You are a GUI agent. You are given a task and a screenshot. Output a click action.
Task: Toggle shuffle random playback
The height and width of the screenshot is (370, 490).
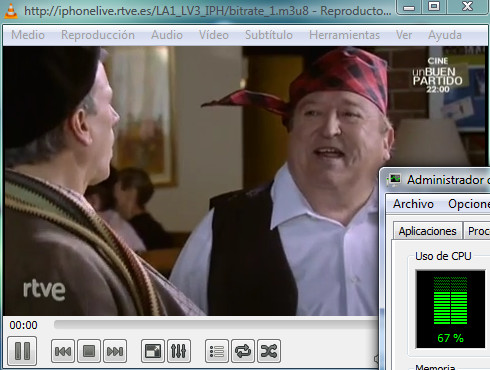tap(269, 351)
